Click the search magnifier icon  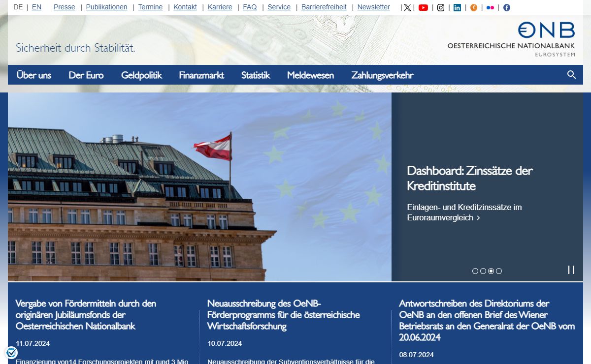[571, 75]
